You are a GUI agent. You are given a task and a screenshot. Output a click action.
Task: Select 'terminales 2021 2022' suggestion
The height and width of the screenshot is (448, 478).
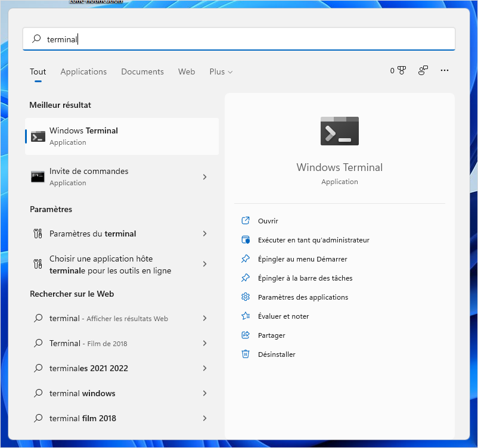tap(122, 368)
